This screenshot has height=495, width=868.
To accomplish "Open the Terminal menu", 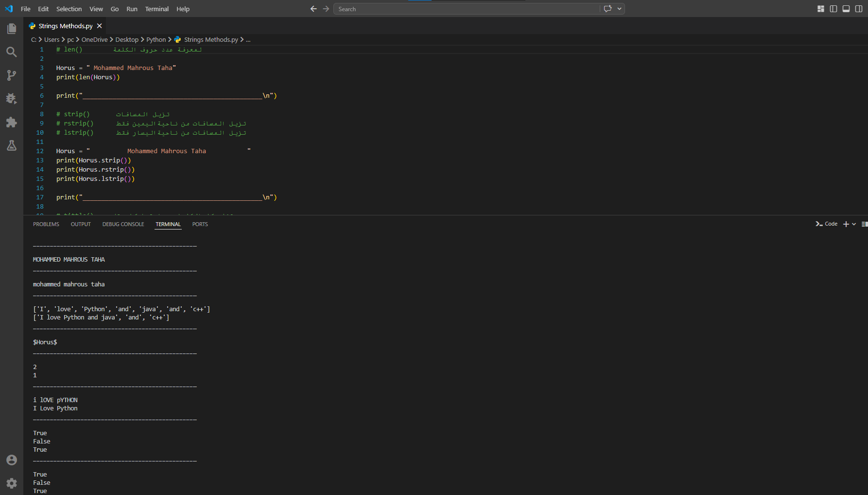I will [157, 9].
